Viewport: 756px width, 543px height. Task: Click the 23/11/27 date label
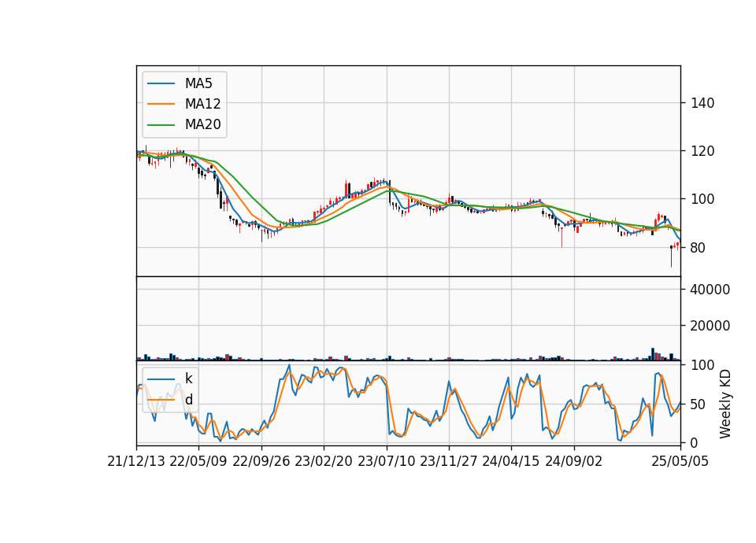pos(448,461)
